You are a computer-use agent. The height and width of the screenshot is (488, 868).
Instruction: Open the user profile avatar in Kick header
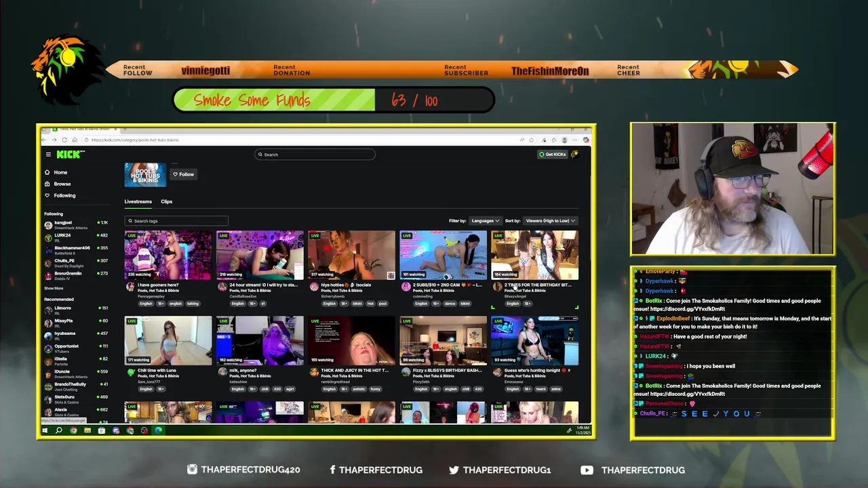click(x=574, y=155)
